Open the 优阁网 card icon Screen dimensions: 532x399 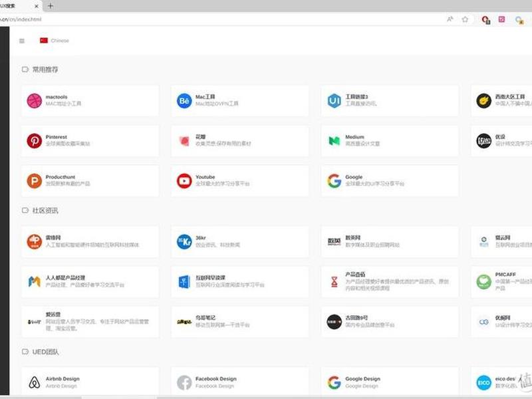(484, 322)
